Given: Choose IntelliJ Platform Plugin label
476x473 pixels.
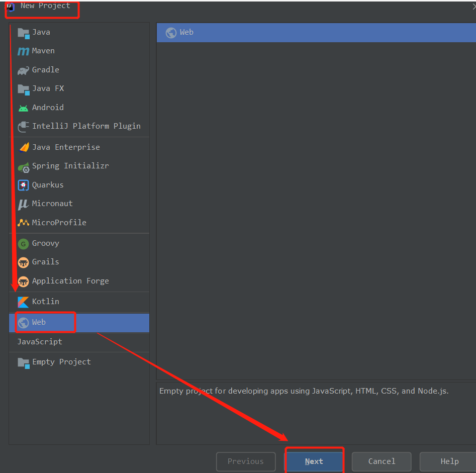Looking at the screenshot, I should click(86, 126).
